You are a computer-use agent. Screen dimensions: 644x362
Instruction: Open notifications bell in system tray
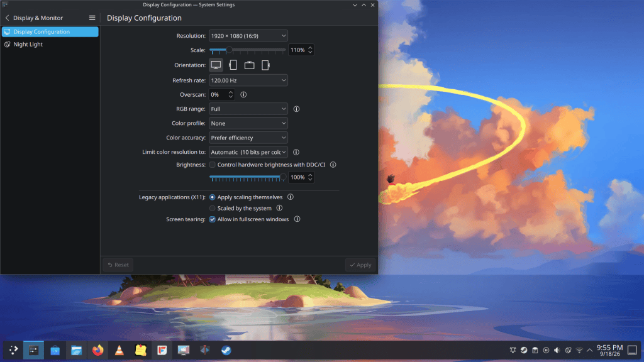click(513, 350)
